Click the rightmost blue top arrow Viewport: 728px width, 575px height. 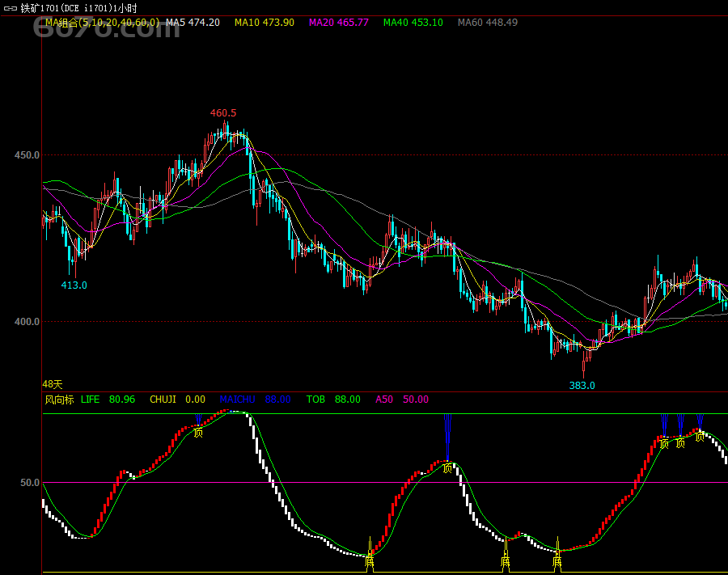coord(700,421)
